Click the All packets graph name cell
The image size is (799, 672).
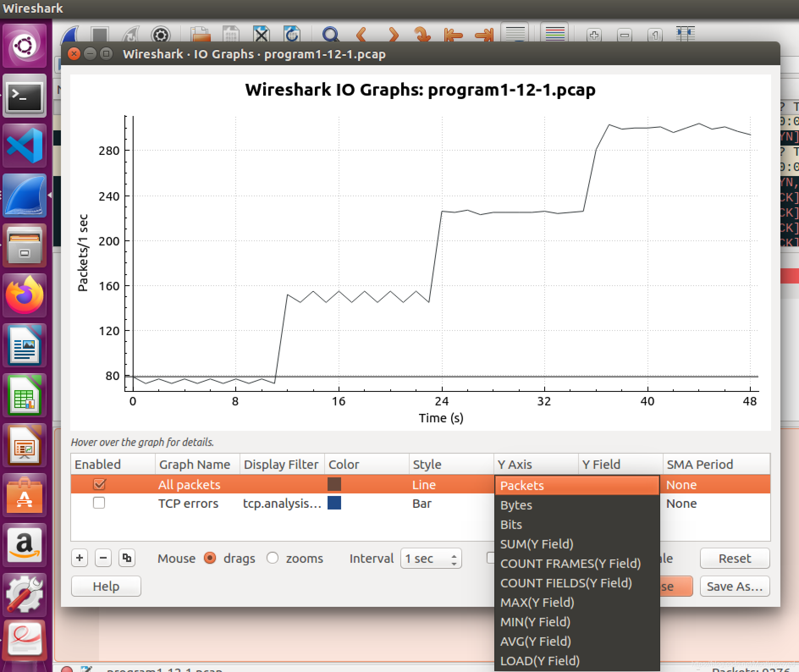pyautogui.click(x=198, y=485)
